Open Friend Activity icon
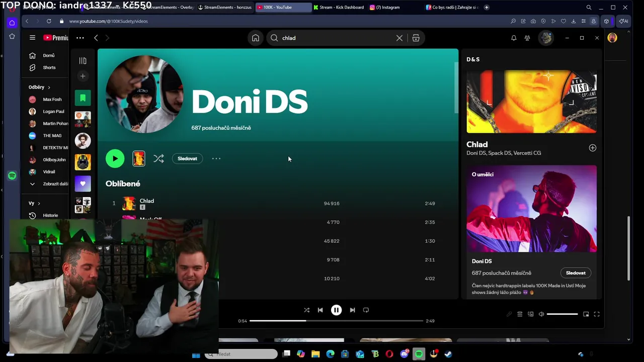The image size is (644, 362). click(527, 38)
